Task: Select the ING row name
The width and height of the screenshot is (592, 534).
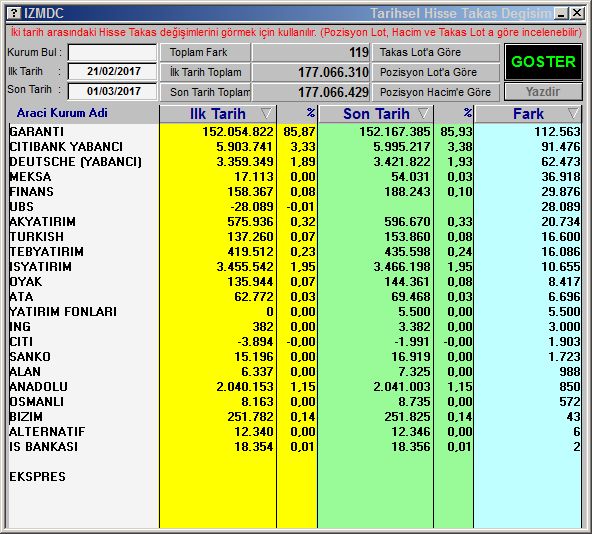Action: [x=20, y=326]
